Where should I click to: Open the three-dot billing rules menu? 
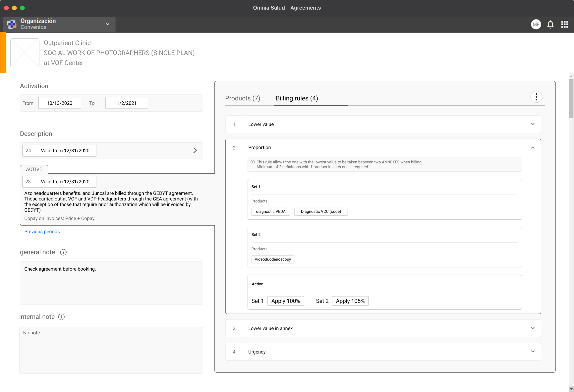[536, 97]
